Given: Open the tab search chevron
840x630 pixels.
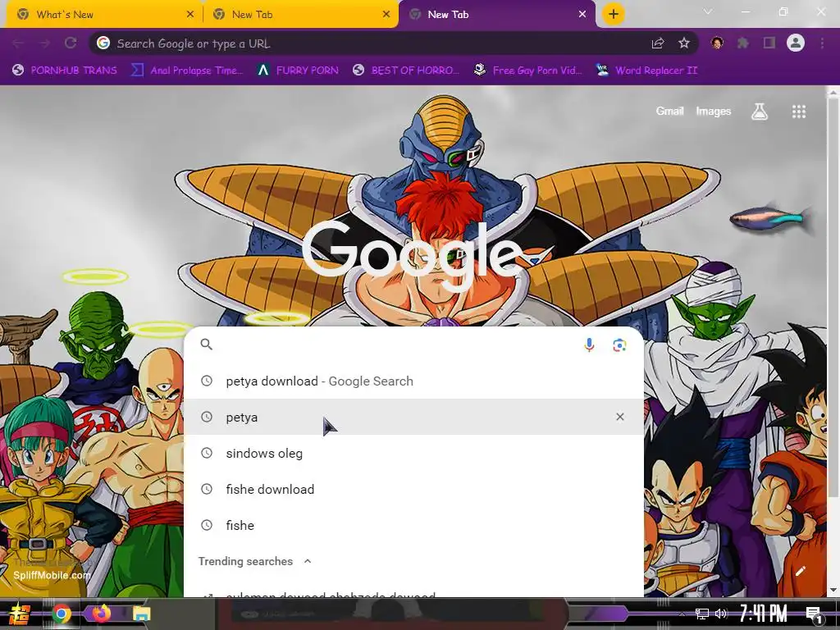Looking at the screenshot, I should click(708, 11).
